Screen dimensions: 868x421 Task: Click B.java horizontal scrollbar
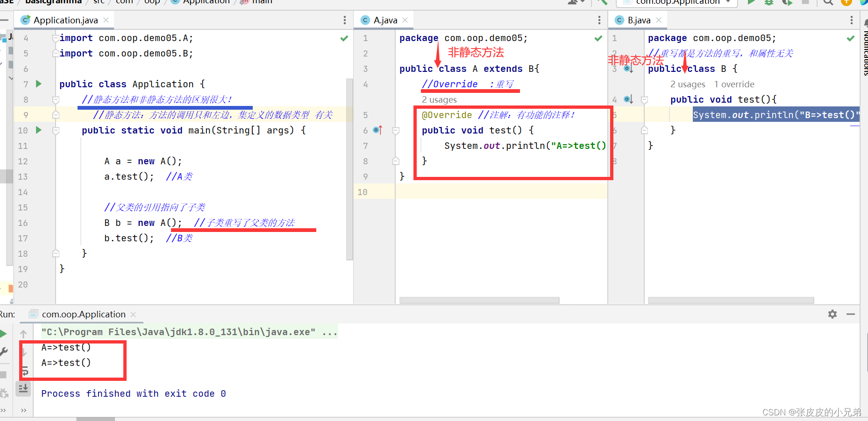click(x=731, y=300)
